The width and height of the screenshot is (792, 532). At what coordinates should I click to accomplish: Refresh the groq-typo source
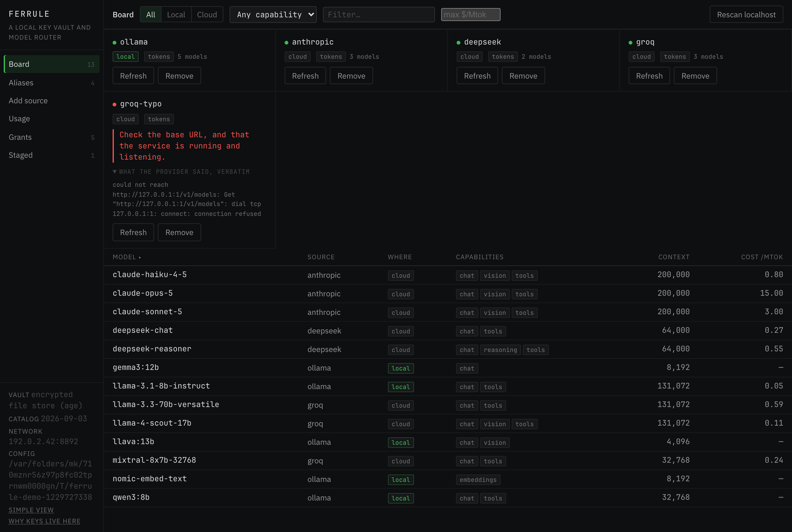(133, 232)
